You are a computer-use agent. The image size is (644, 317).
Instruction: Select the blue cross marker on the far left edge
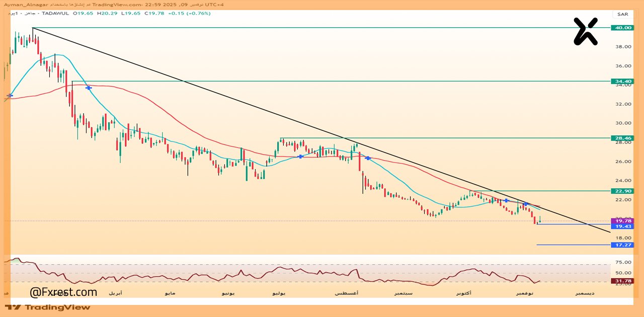tap(10, 95)
